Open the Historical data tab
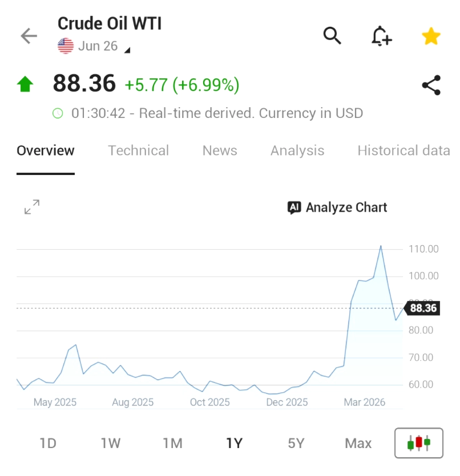 coord(403,150)
